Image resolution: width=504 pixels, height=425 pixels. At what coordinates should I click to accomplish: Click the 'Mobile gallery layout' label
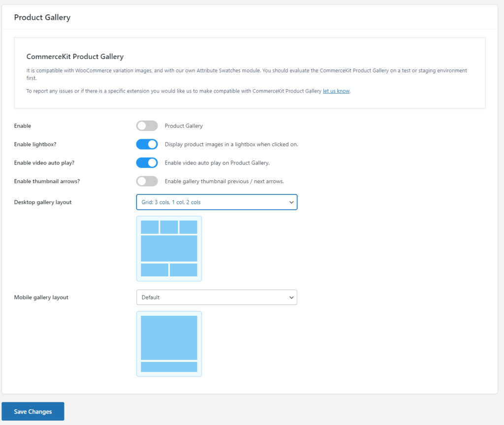pos(41,297)
